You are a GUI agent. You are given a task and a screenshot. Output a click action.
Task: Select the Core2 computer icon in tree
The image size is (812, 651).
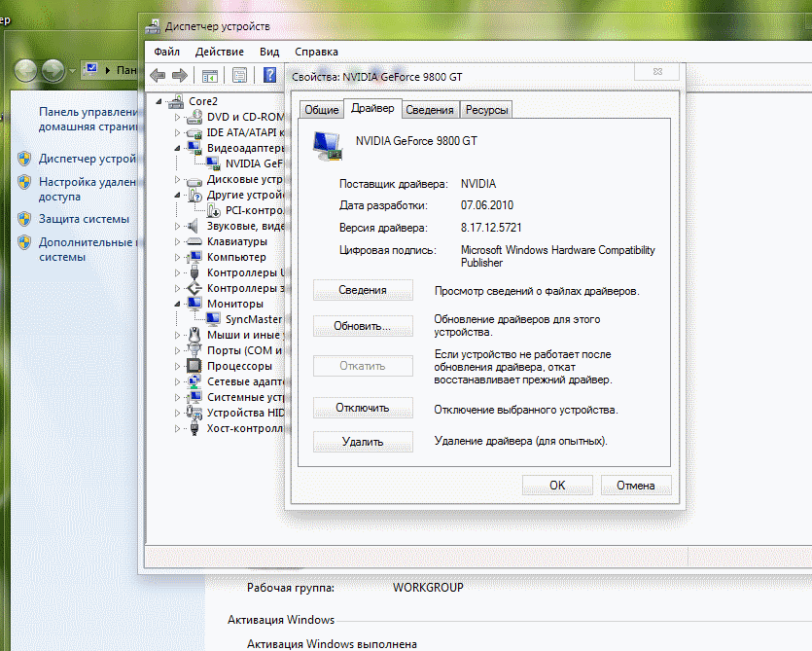pyautogui.click(x=176, y=101)
